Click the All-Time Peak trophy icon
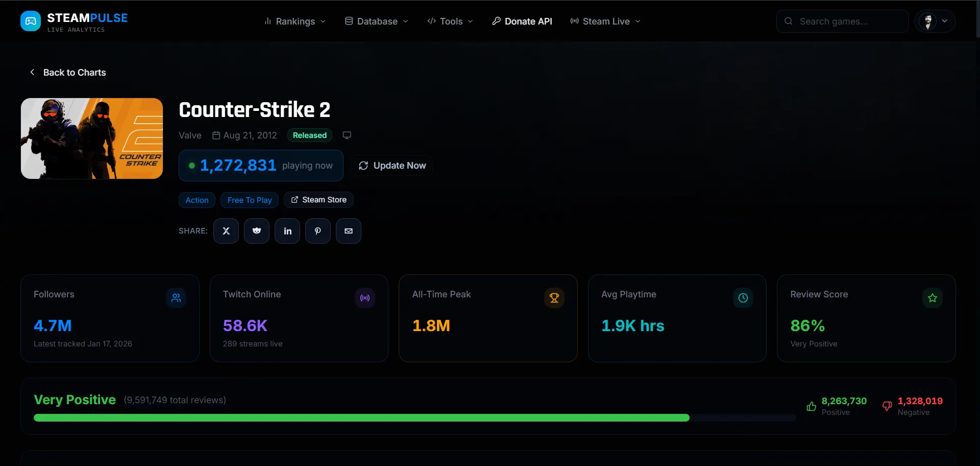The width and height of the screenshot is (980, 466). pos(554,298)
